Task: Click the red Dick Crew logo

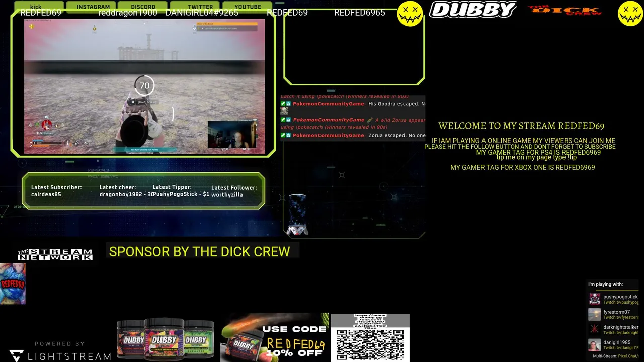Action: point(565,10)
